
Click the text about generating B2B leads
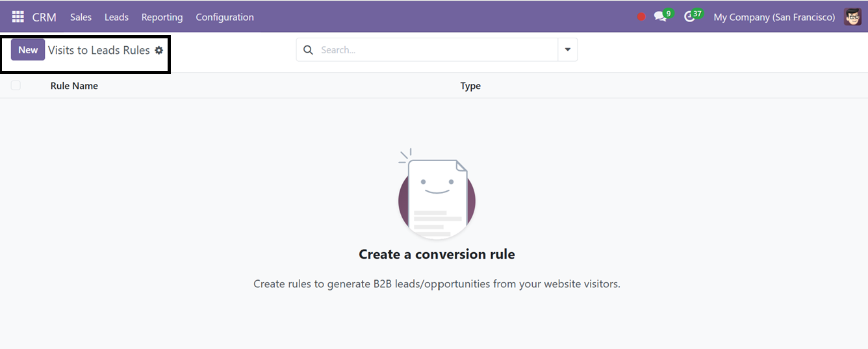(x=437, y=284)
